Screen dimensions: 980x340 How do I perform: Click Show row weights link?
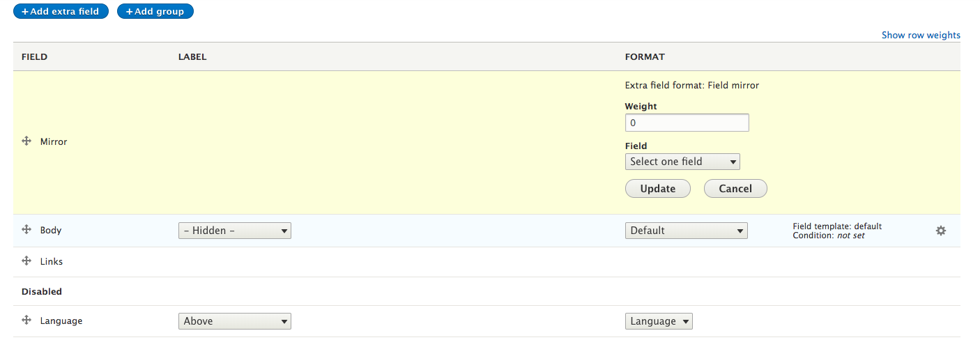click(920, 35)
